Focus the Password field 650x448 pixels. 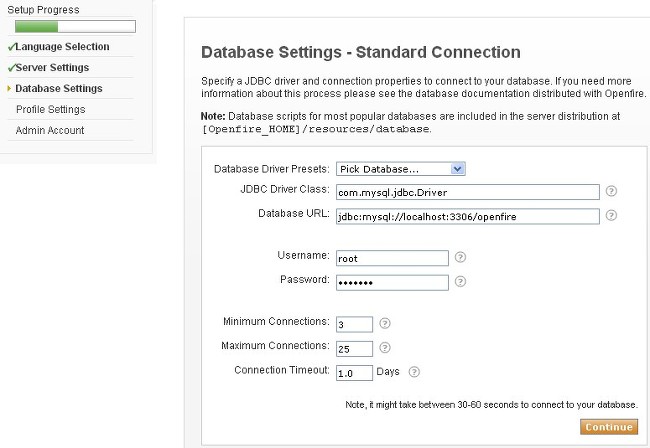tap(391, 282)
